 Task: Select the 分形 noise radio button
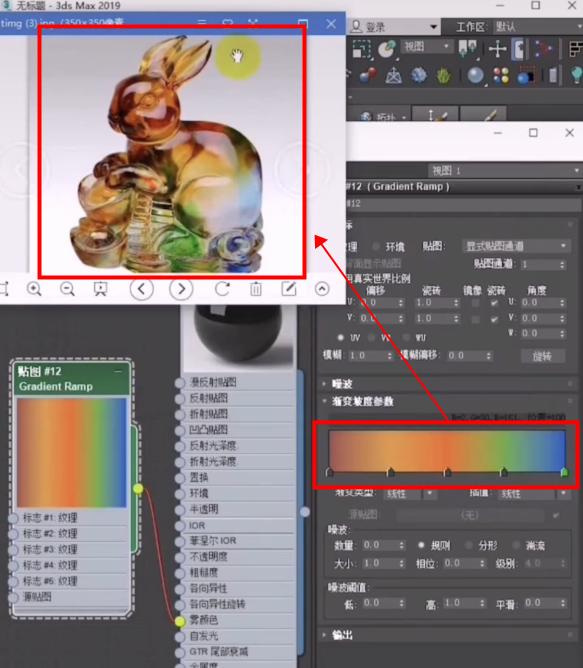469,545
